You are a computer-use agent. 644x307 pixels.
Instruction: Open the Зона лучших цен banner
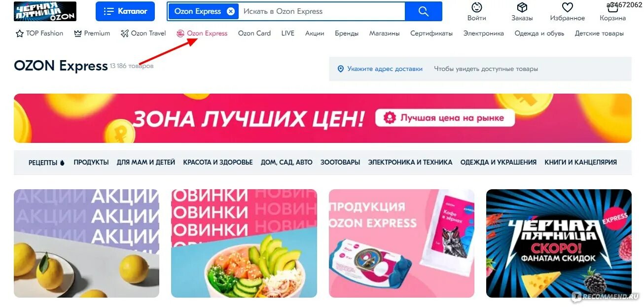pos(322,118)
